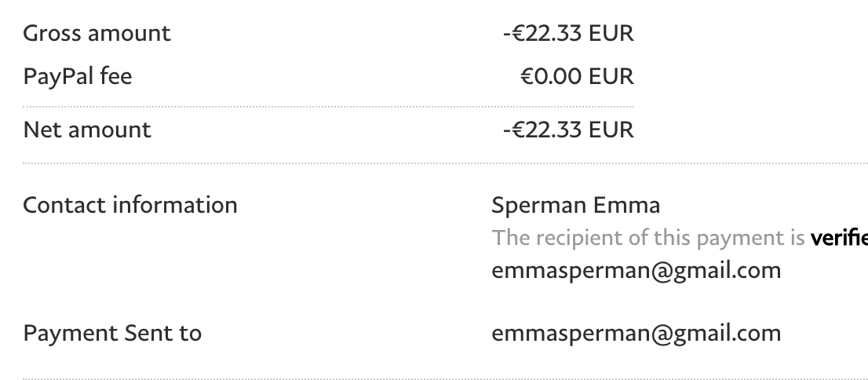The height and width of the screenshot is (380, 868).
Task: Click the Gross amount value -€22.33
Action: coord(542,34)
